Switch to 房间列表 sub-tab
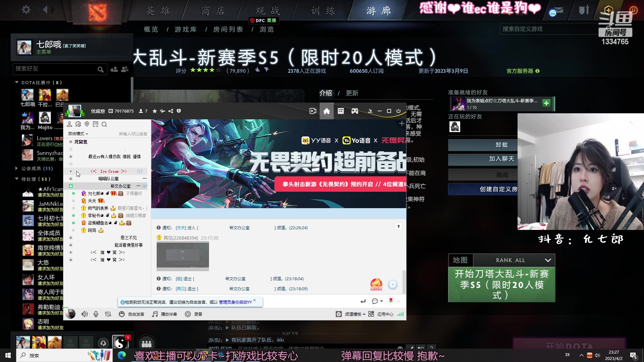 (228, 29)
